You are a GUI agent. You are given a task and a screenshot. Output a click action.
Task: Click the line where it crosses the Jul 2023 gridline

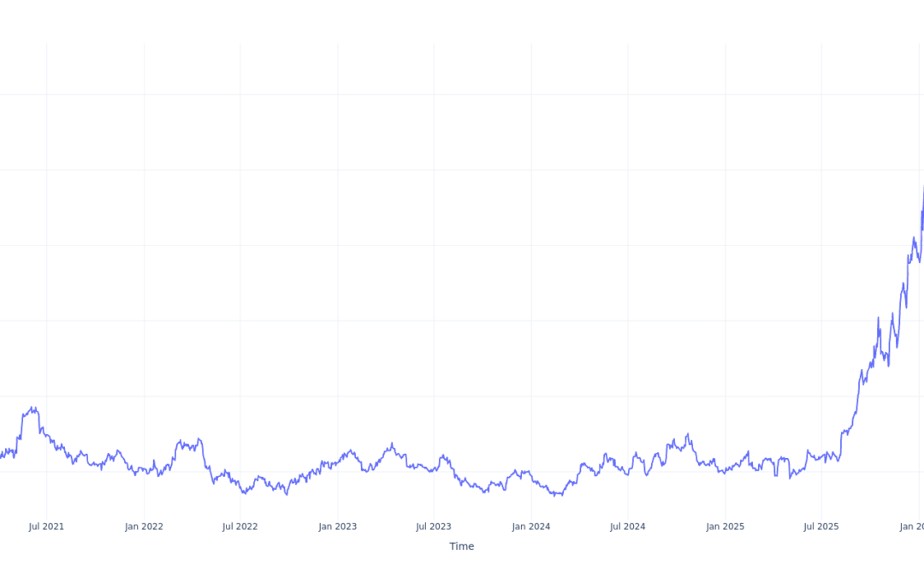tap(434, 469)
